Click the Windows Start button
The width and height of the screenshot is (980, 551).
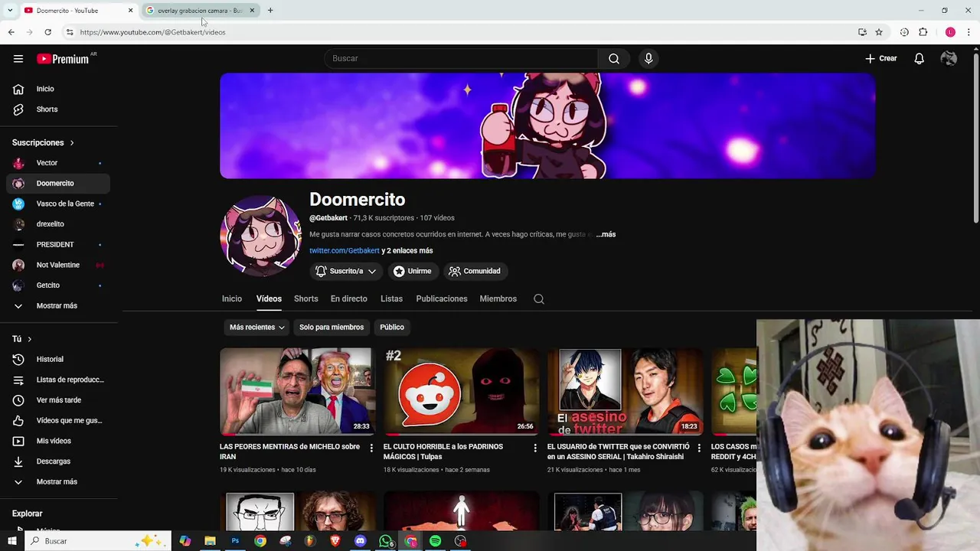pyautogui.click(x=11, y=541)
